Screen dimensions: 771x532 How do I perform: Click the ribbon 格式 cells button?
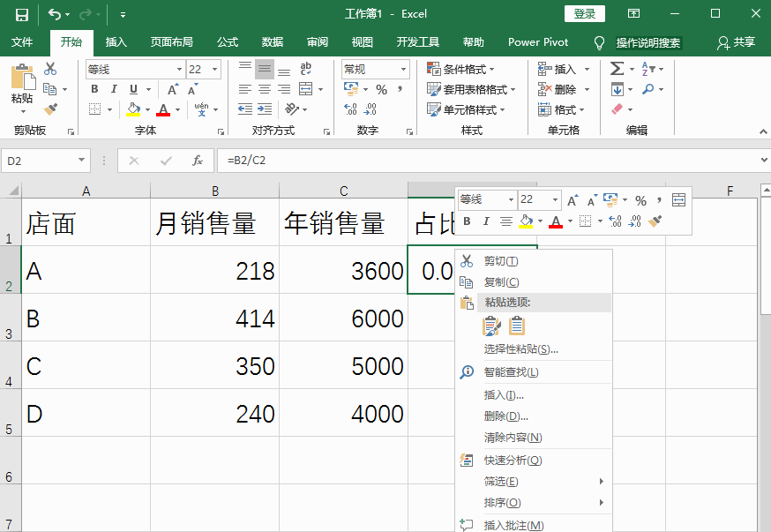tap(561, 109)
